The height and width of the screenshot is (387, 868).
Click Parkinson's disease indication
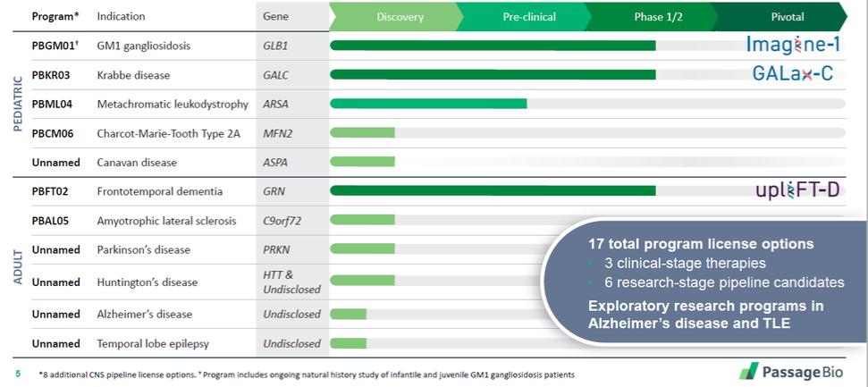[x=143, y=249]
